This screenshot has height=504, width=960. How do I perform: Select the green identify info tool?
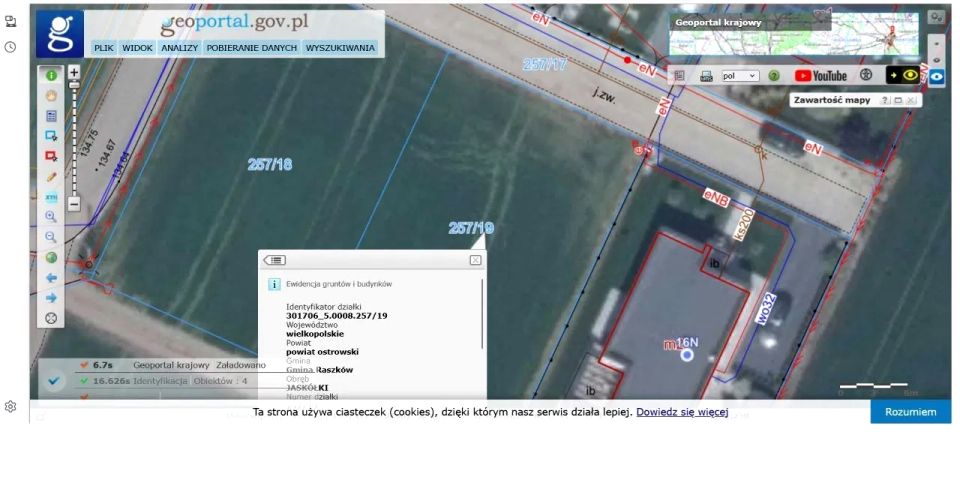tap(50, 75)
